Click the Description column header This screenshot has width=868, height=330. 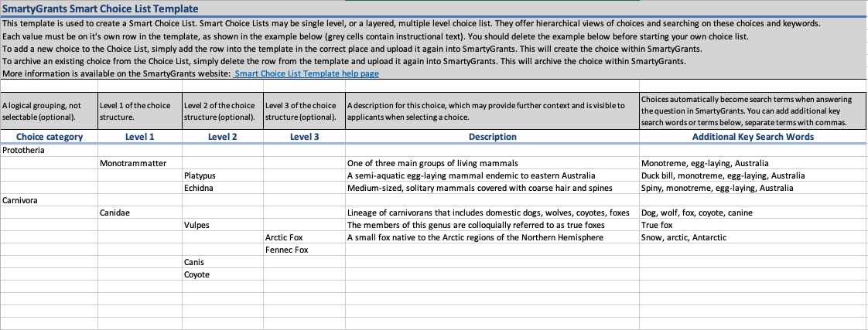492,137
